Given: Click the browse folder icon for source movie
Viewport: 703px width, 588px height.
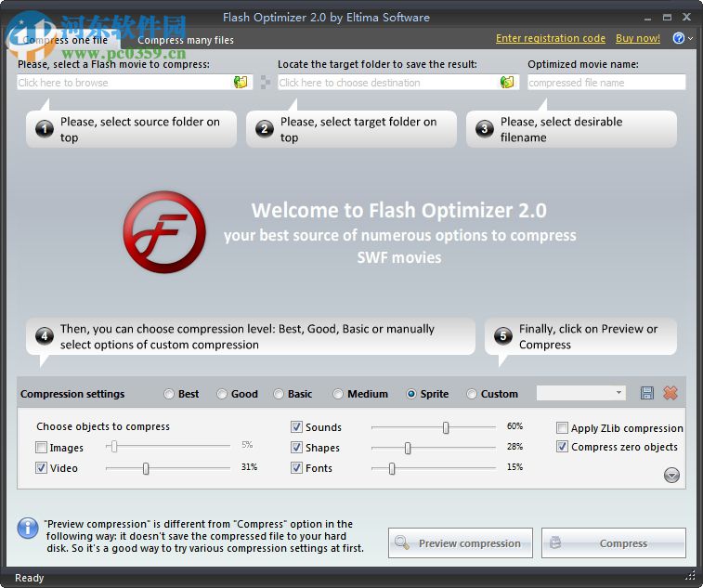Looking at the screenshot, I should pyautogui.click(x=241, y=82).
